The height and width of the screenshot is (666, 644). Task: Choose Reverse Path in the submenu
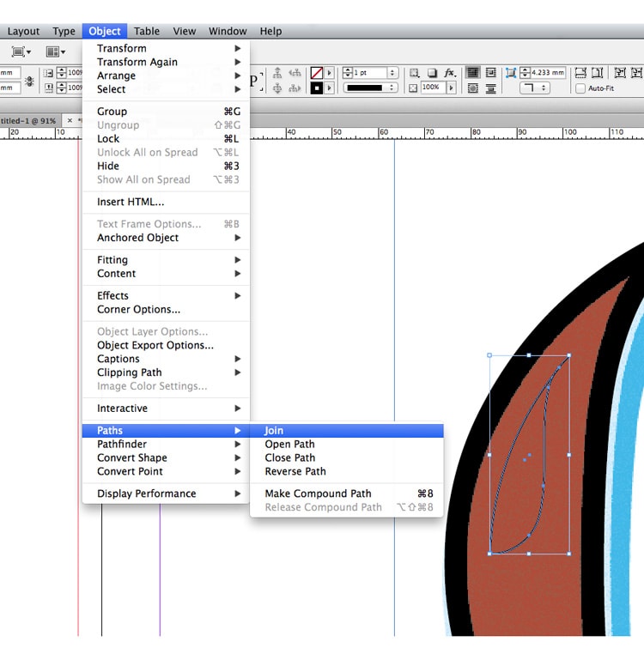346,471
